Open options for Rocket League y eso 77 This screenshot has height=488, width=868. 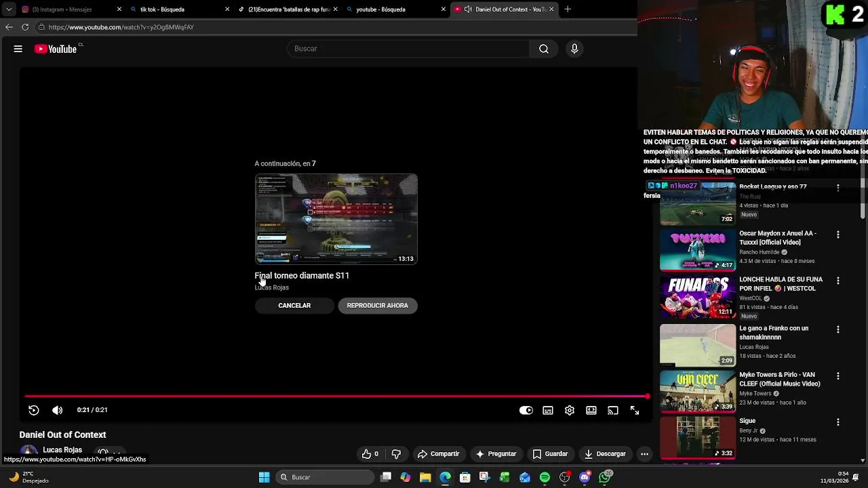pyautogui.click(x=838, y=188)
